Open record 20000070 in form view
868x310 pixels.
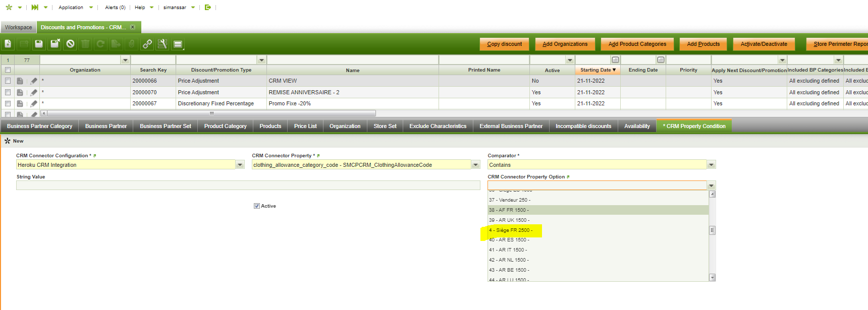[20, 92]
